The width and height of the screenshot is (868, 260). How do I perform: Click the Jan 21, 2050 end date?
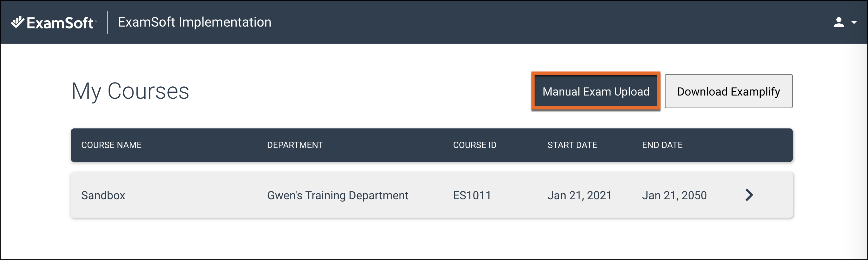pyautogui.click(x=674, y=195)
